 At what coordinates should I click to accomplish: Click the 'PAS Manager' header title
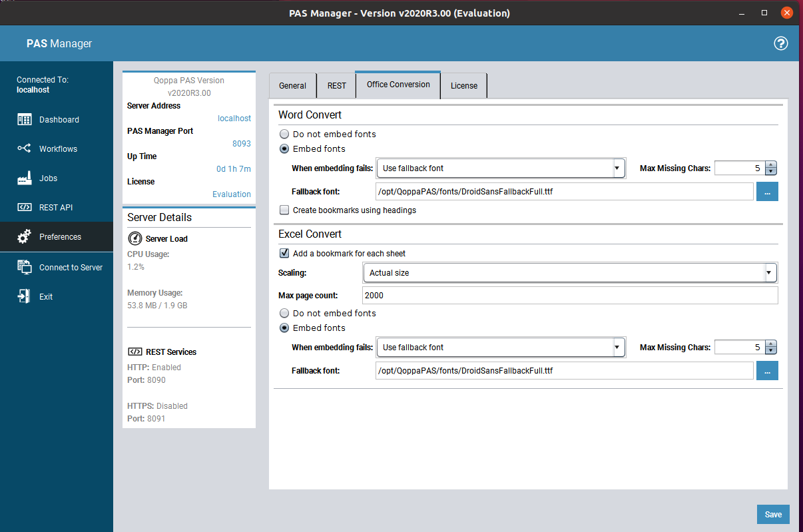[59, 44]
